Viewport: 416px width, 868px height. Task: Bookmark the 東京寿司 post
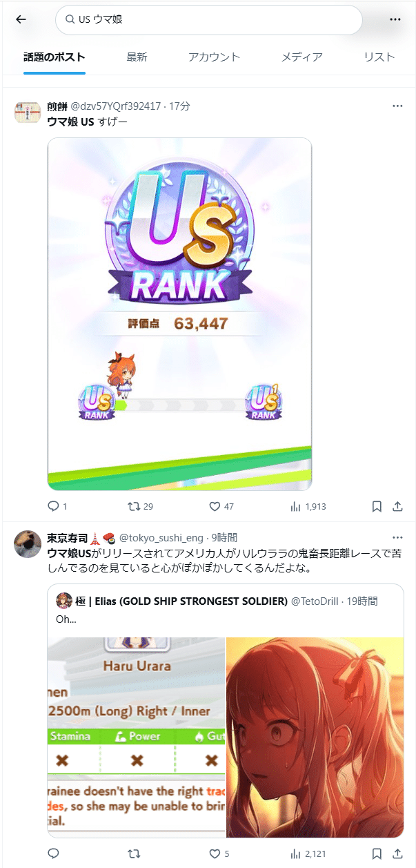tap(377, 854)
